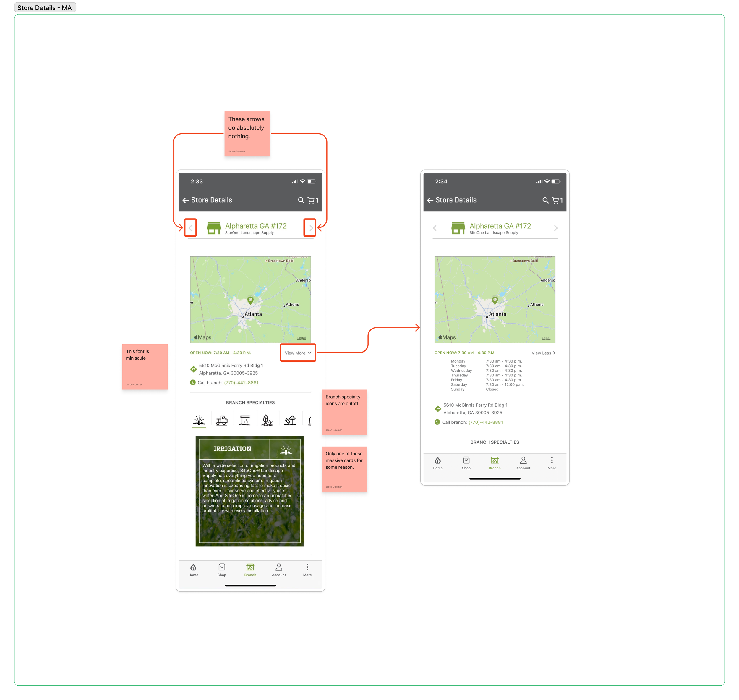739x700 pixels.
Task: Click 'OPEN NOW: 7:30 AM - 4:30 P.M.' right phone
Action: pos(465,353)
